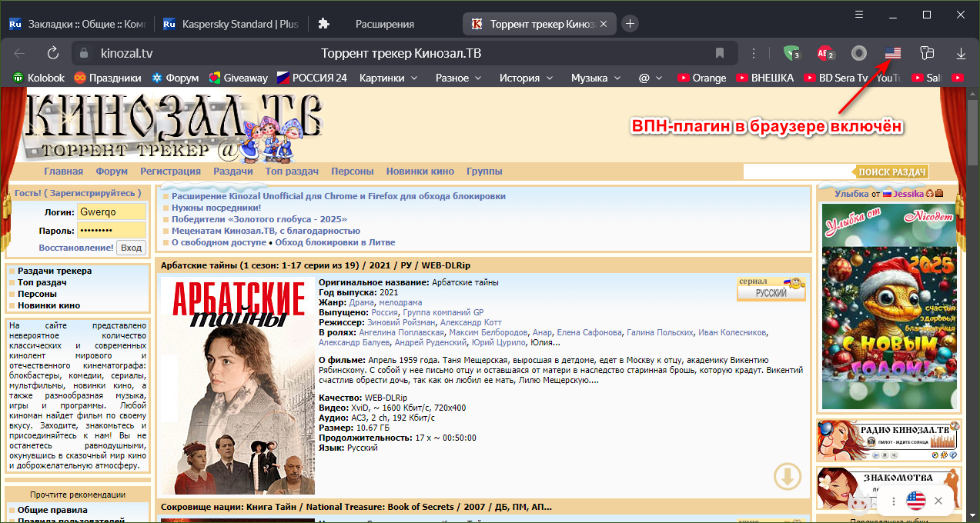Screen dimensions: 980x523
Task: Open radio in QuickTime icon
Action: [x=953, y=455]
